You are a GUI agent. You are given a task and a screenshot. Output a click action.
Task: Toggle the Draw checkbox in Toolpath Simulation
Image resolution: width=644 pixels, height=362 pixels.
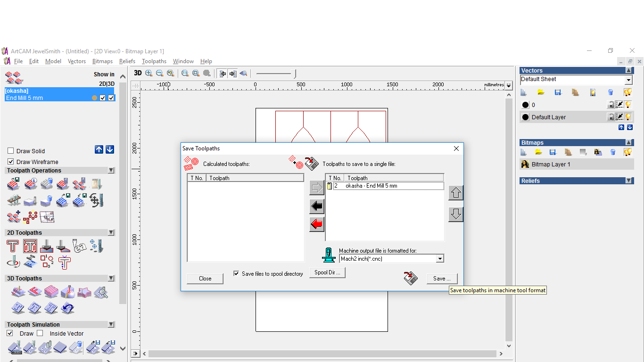[x=10, y=333]
